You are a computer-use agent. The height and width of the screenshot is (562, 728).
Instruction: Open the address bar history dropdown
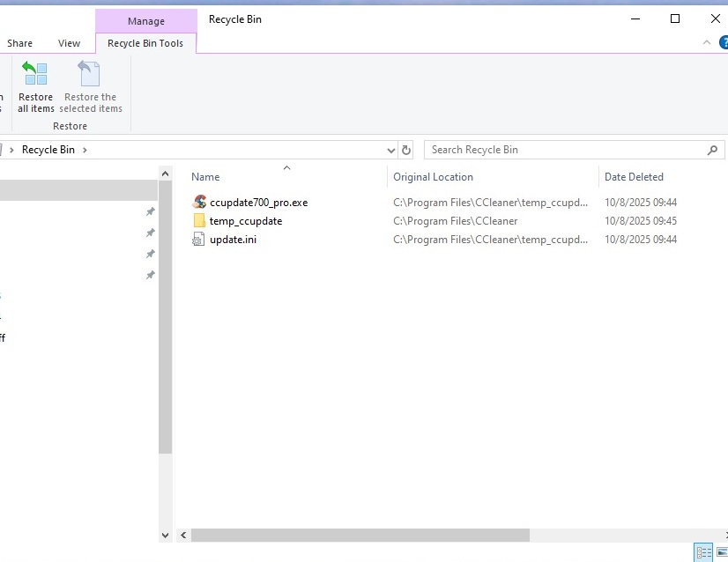pos(391,150)
